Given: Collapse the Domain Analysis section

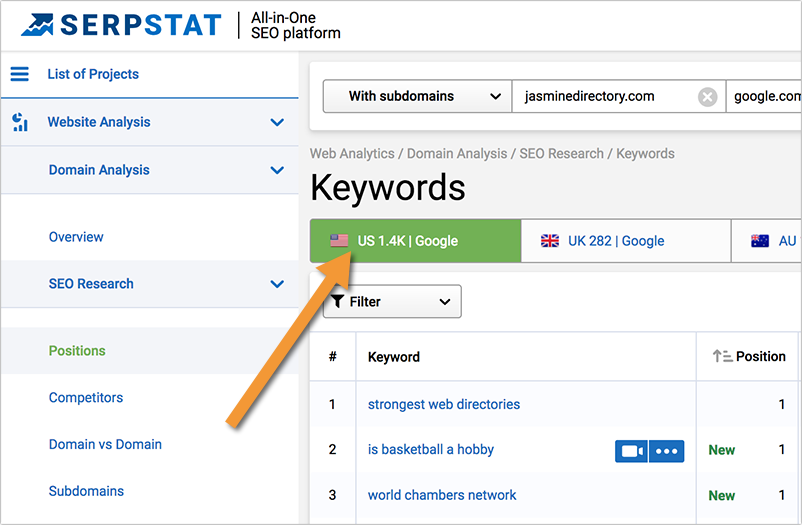Looking at the screenshot, I should tap(277, 170).
